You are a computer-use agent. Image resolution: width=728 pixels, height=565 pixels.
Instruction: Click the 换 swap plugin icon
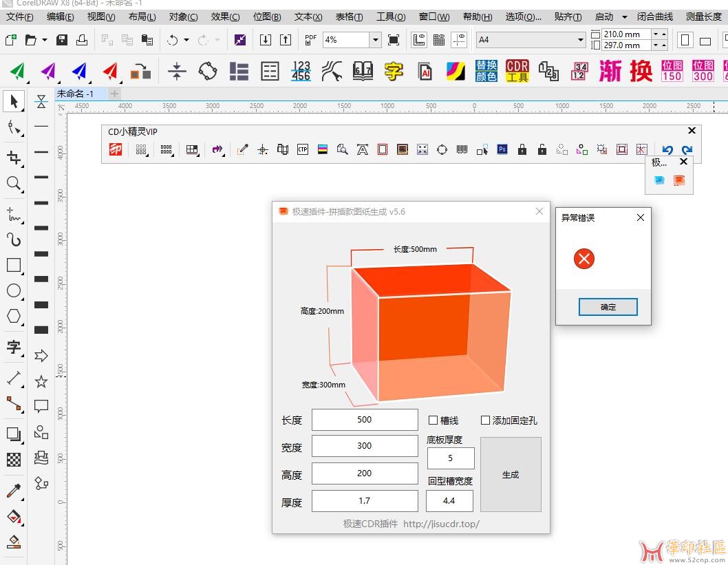pyautogui.click(x=641, y=71)
